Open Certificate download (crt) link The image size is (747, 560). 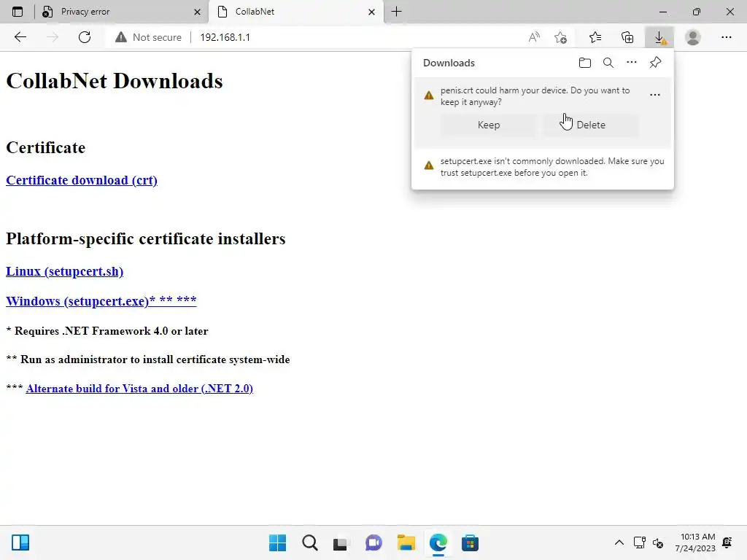point(82,180)
